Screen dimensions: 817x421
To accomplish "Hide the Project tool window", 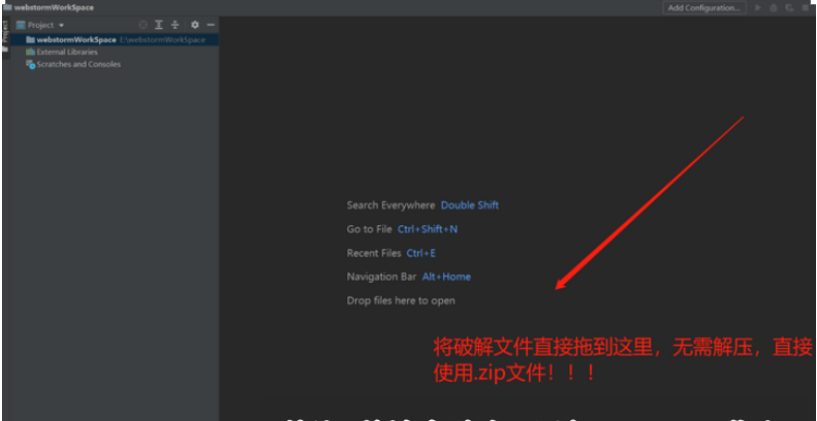I will click(211, 25).
